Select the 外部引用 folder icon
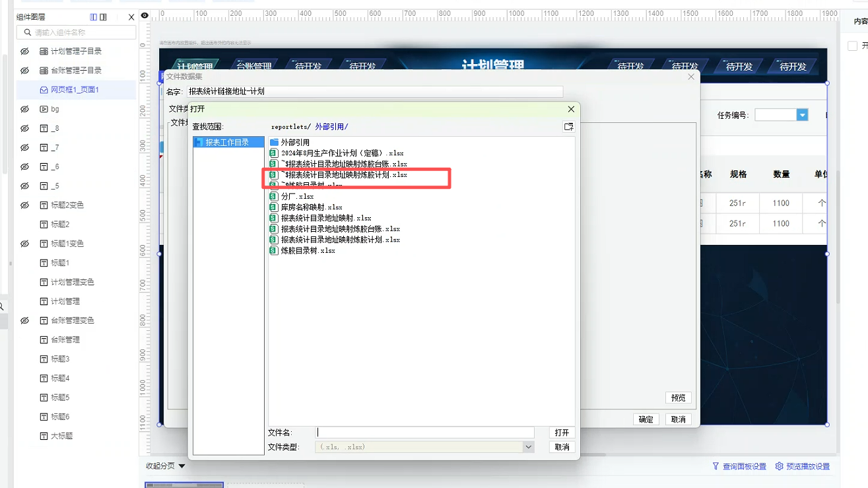868x488 pixels. click(274, 143)
